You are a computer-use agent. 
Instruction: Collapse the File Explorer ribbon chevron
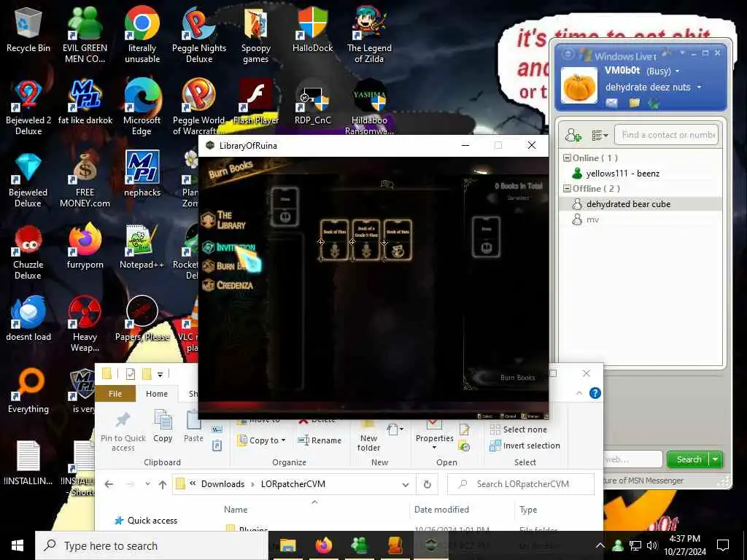(579, 393)
